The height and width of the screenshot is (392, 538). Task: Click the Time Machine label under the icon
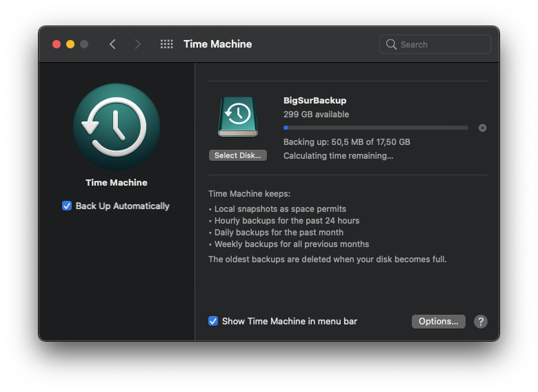pos(117,183)
